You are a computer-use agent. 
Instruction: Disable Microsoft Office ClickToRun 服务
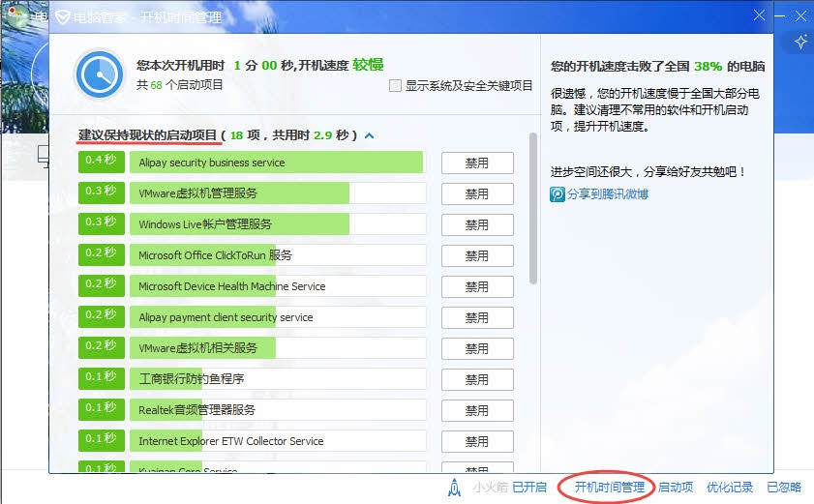[x=477, y=256]
